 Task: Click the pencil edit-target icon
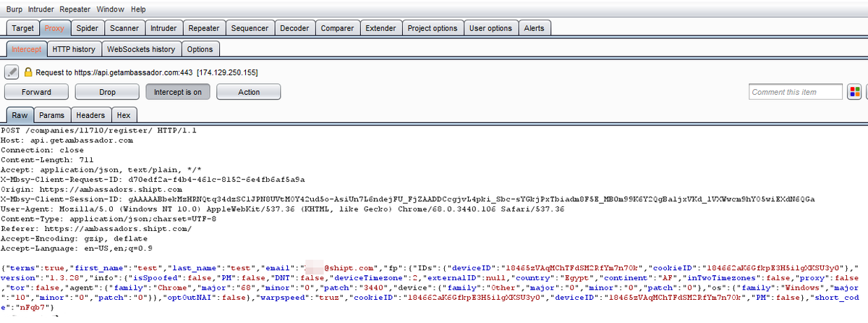[12, 72]
